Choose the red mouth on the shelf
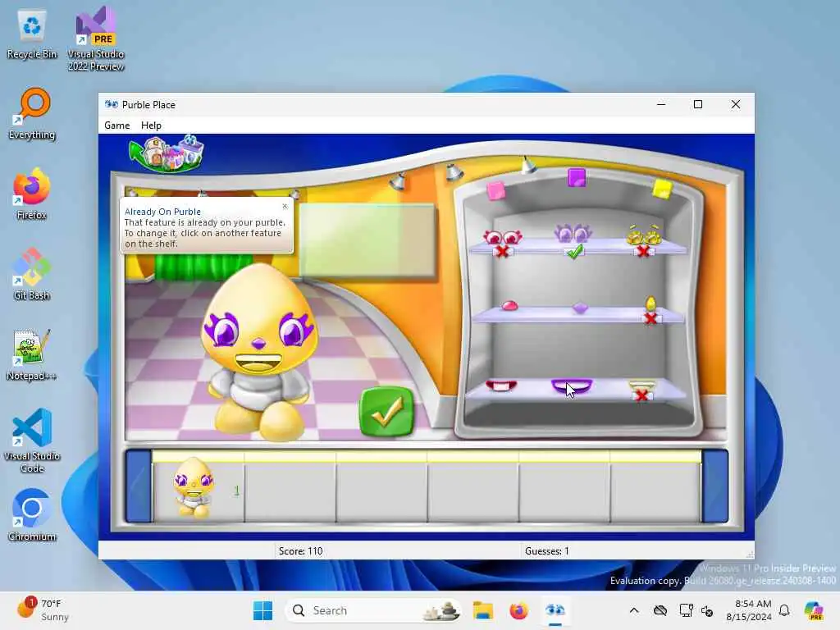Screen dimensions: 840x630 [x=501, y=386]
